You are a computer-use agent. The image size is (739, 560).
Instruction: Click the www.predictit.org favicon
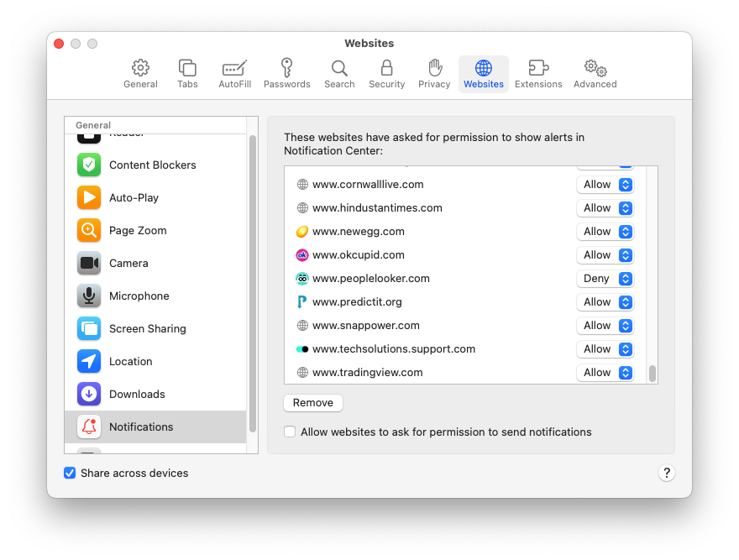click(302, 301)
